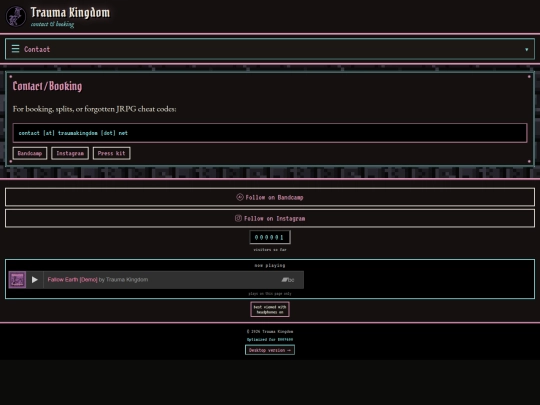Click the Bandcamp icon in the Follow bar
540x405 pixels.
240,197
